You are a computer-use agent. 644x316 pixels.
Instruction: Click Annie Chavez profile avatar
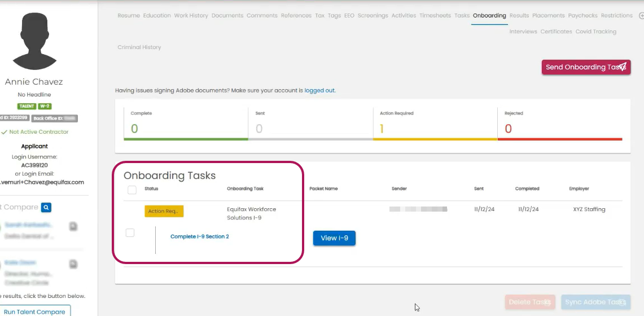(x=34, y=41)
